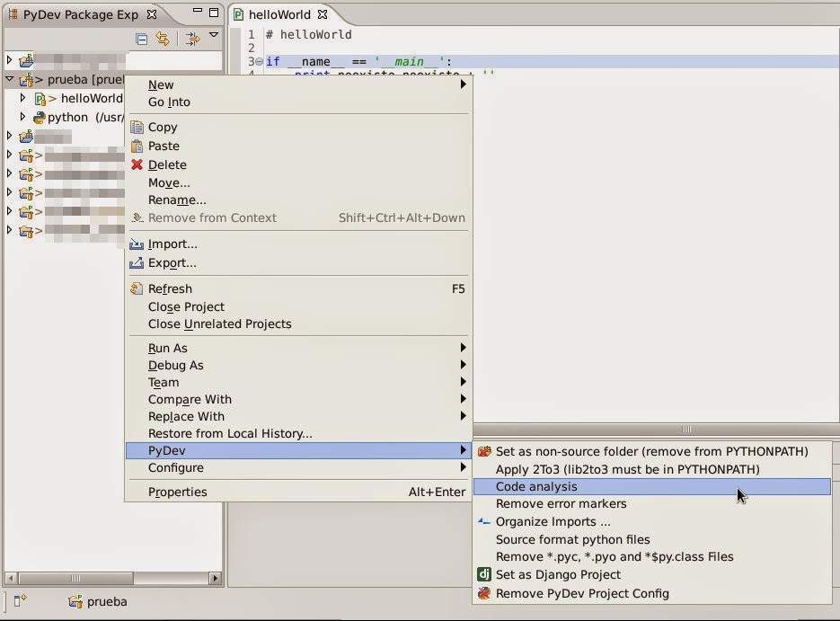
Task: Expand the helloWorld tree item
Action: (x=22, y=98)
